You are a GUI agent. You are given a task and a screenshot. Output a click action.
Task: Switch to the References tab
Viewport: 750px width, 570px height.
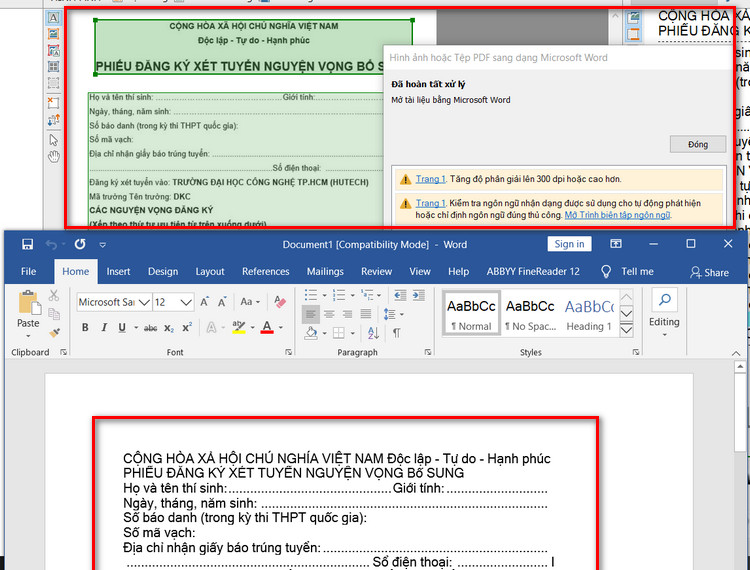[265, 272]
